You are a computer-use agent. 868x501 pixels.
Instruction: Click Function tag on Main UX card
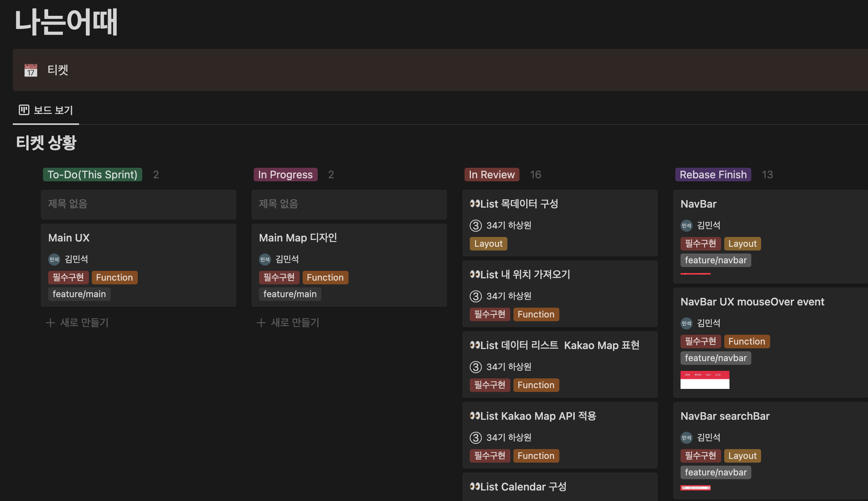(114, 278)
